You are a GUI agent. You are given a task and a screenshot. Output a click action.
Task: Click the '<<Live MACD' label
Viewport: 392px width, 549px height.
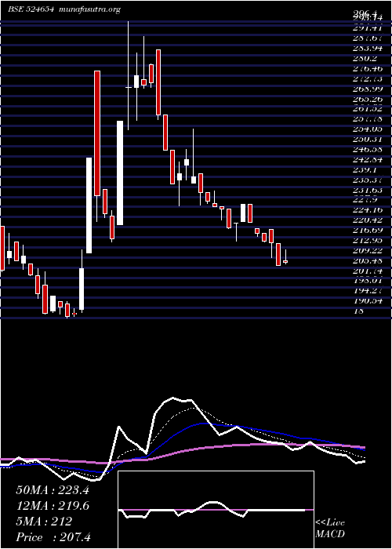tap(330, 529)
